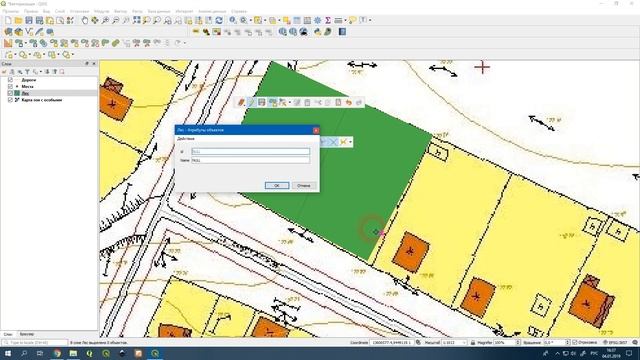Focus the locator search box in status bar

35,343
